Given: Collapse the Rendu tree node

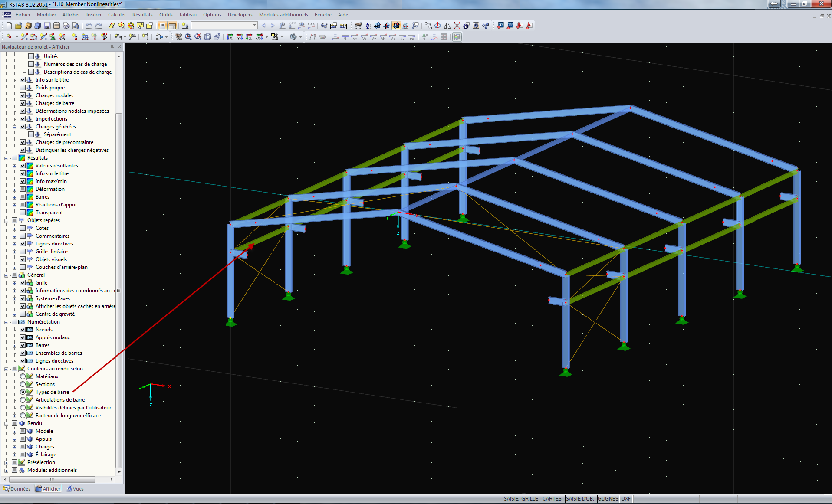Looking at the screenshot, I should coord(7,423).
